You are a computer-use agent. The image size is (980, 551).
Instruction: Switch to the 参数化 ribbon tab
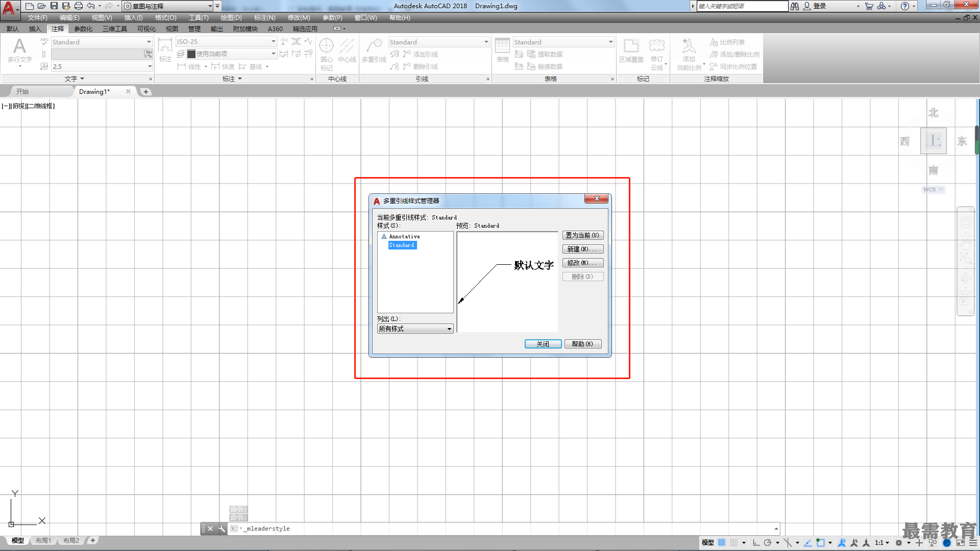tap(83, 29)
